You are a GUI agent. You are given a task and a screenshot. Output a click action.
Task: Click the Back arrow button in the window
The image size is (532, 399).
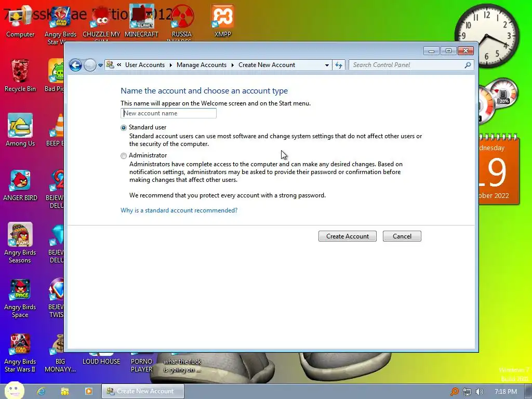coord(75,65)
